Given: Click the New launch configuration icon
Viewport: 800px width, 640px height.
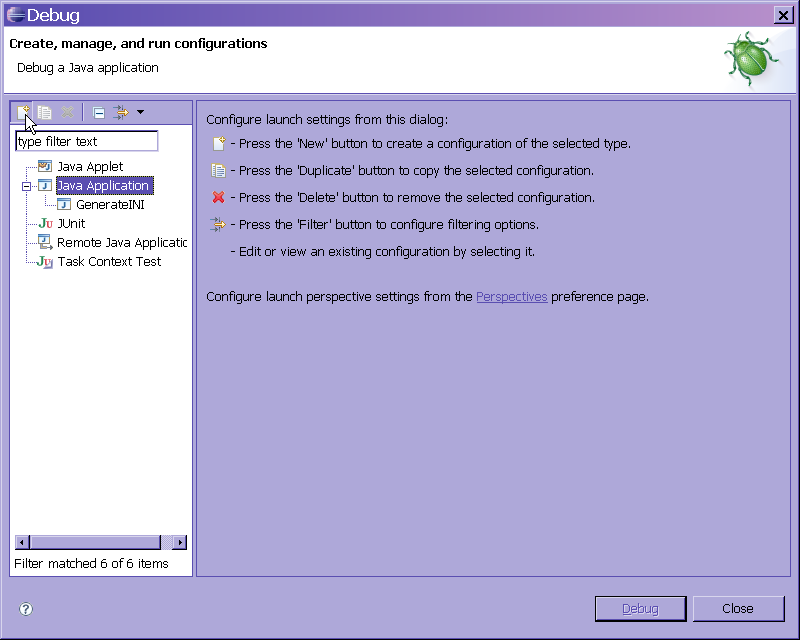Looking at the screenshot, I should (22, 112).
